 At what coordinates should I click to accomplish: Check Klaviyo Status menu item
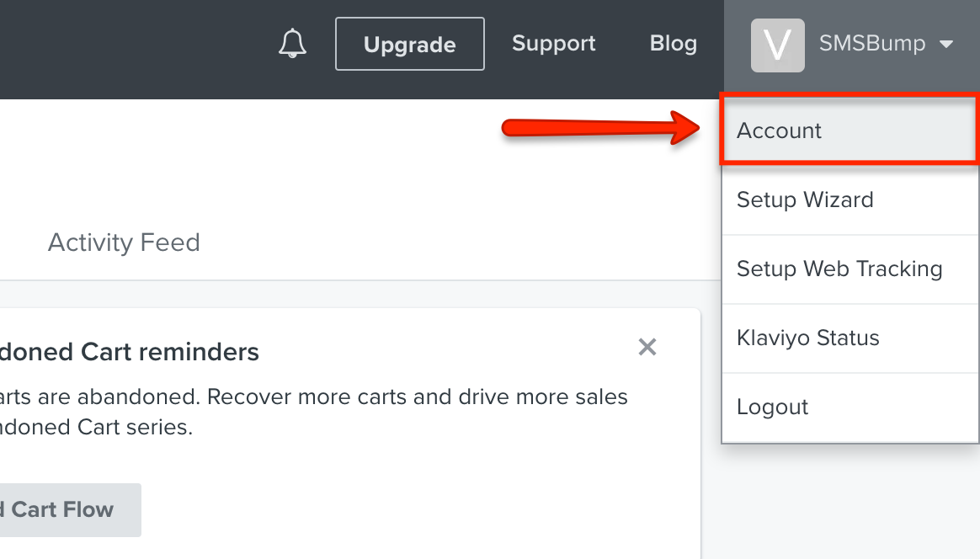(x=850, y=338)
